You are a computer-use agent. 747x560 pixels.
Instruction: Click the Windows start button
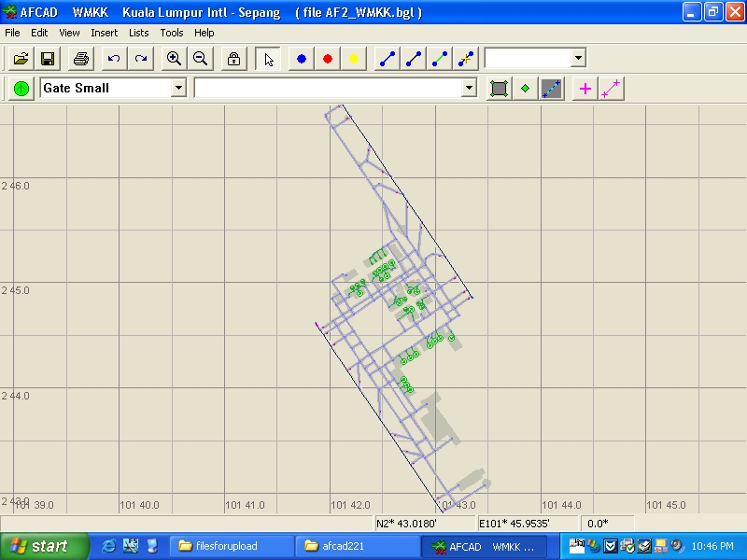coord(44,546)
